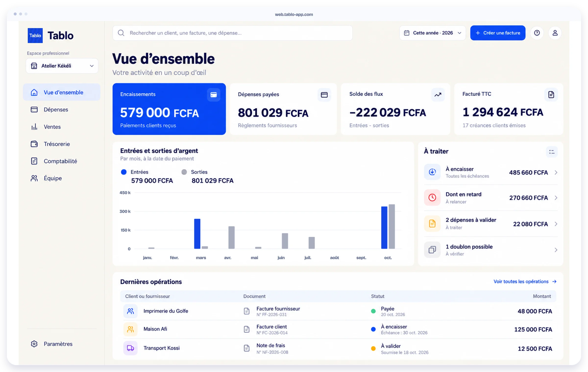Viewport: 588px width, 372px height.
Task: Open the help question-mark icon
Action: coord(537,33)
